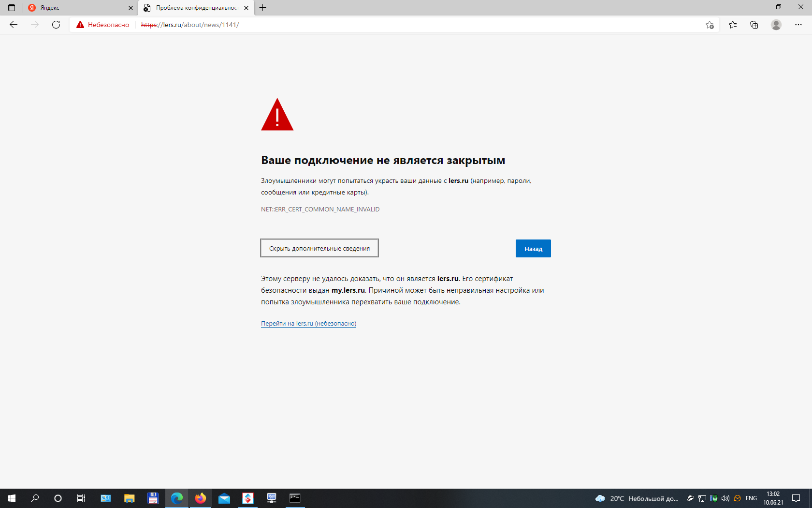Image resolution: width=812 pixels, height=508 pixels.
Task: Click 'Скрыть дополнительные сведения' button
Action: tap(319, 248)
